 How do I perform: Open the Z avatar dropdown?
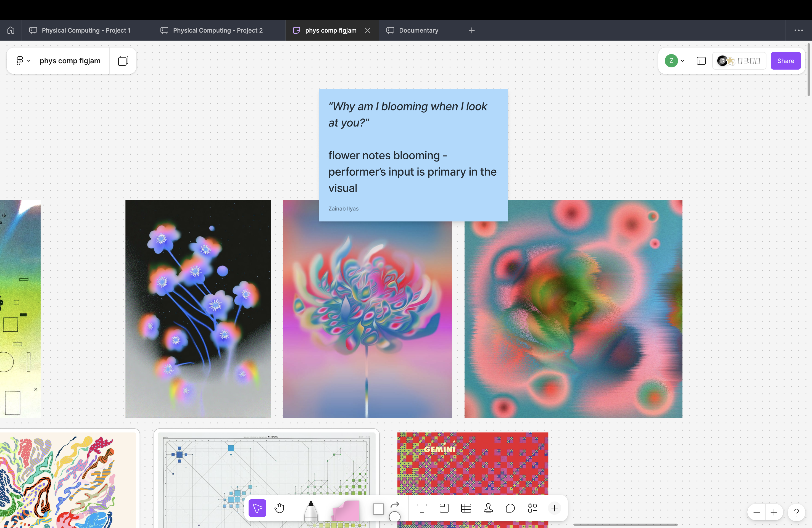point(674,61)
